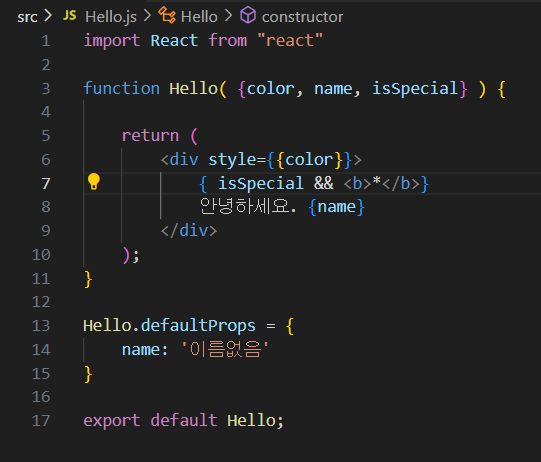The height and width of the screenshot is (462, 541).
Task: Click the lightbulb quick-fix icon on line 7
Action: pyautogui.click(x=94, y=182)
